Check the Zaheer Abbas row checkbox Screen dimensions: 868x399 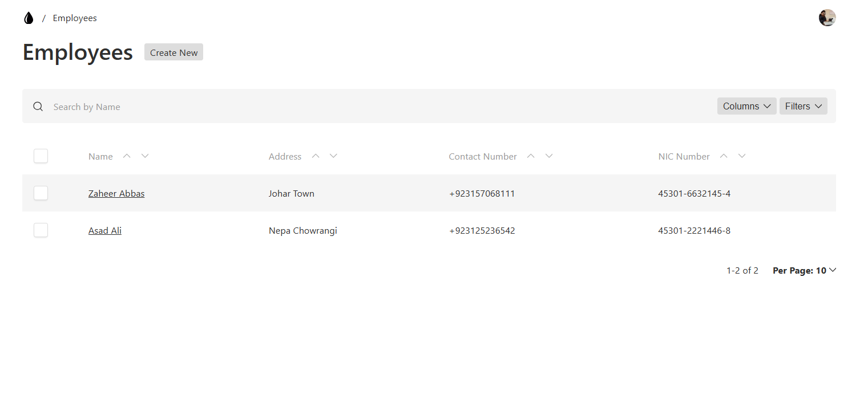41,193
